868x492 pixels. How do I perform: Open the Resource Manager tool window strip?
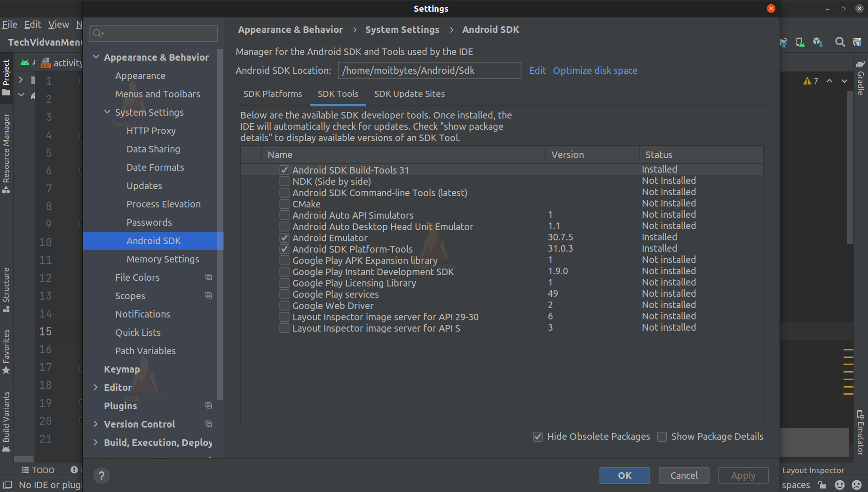pyautogui.click(x=6, y=153)
